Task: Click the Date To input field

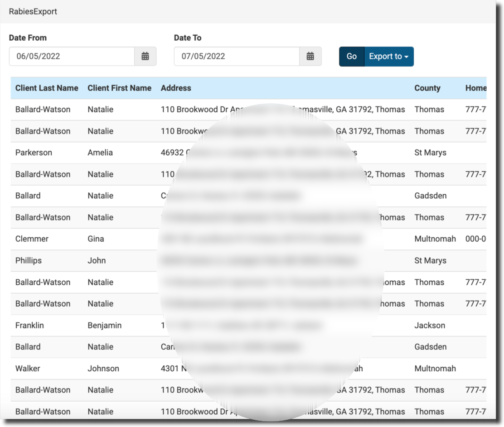Action: [x=237, y=56]
